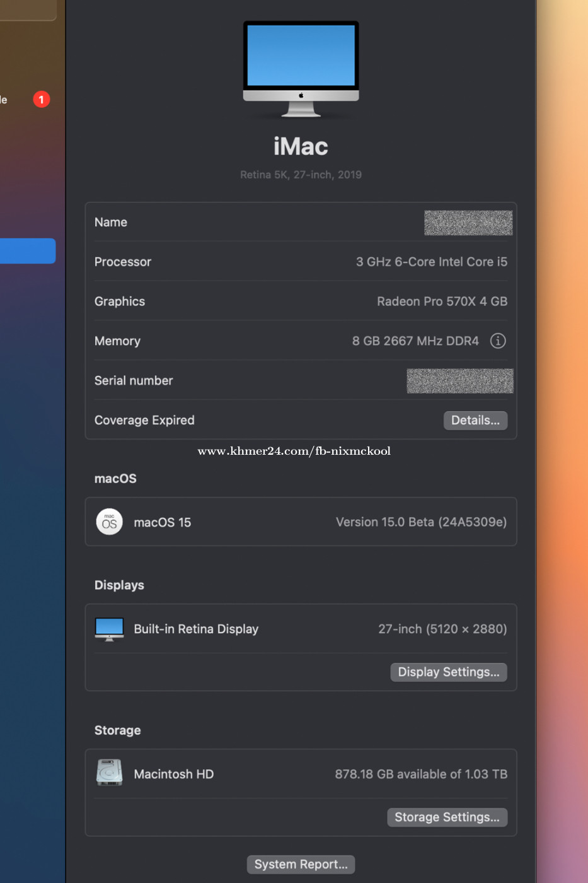
Task: Click 'Version 15.0 Beta (24A5309e)' text
Action: click(x=422, y=522)
